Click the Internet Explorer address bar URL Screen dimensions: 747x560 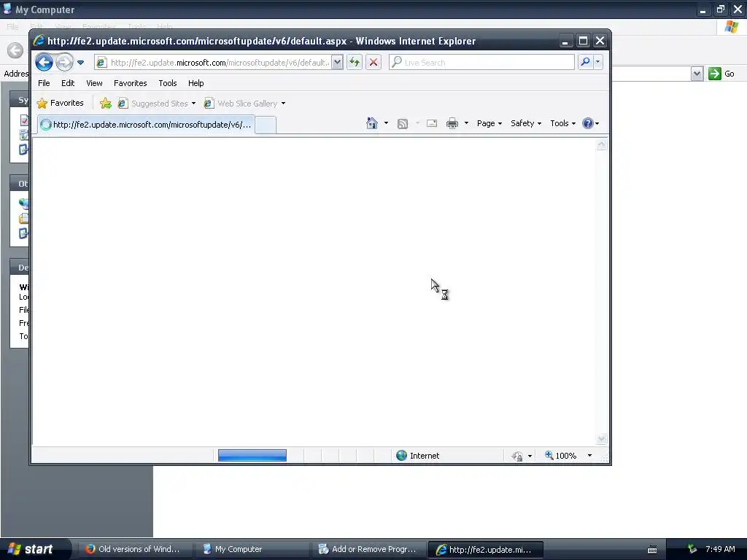[219, 63]
